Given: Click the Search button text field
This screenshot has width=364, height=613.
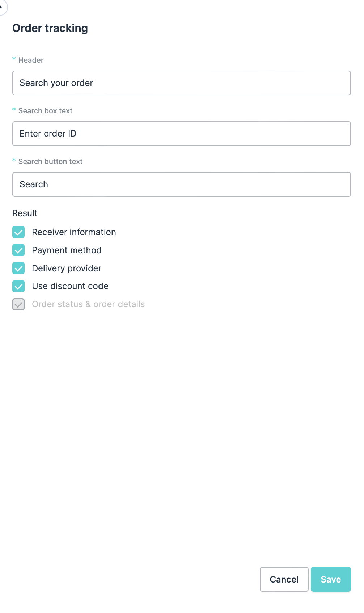Looking at the screenshot, I should click(x=181, y=184).
